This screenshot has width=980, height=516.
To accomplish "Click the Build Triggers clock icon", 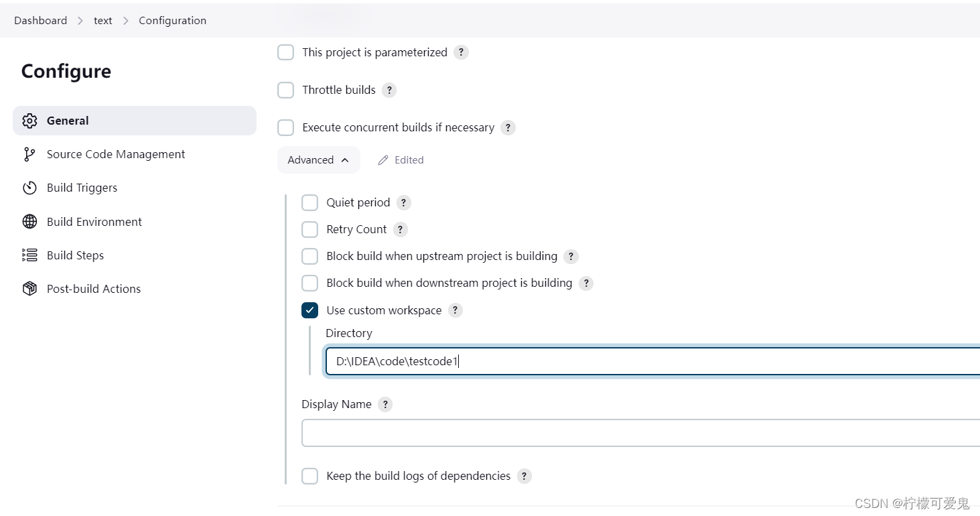I will click(29, 188).
